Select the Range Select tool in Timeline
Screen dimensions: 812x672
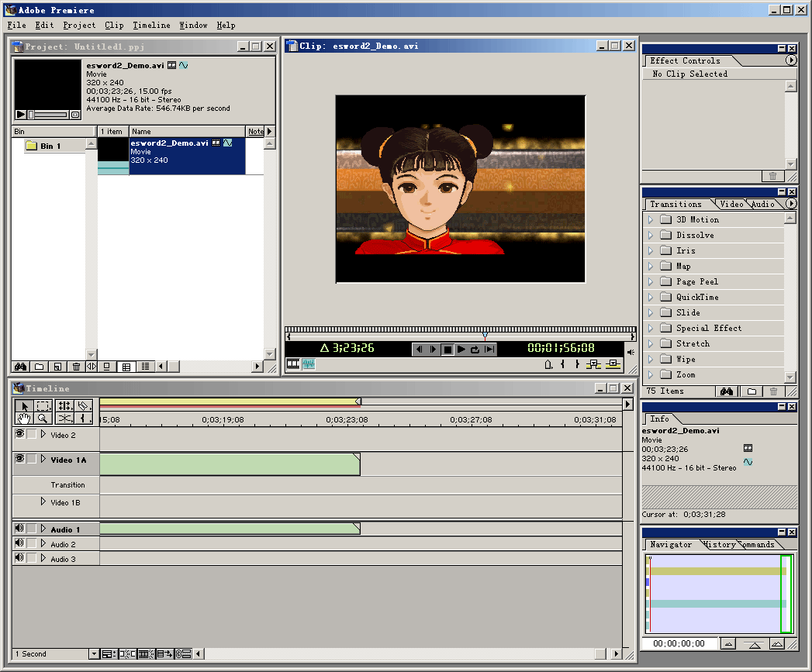coord(43,406)
